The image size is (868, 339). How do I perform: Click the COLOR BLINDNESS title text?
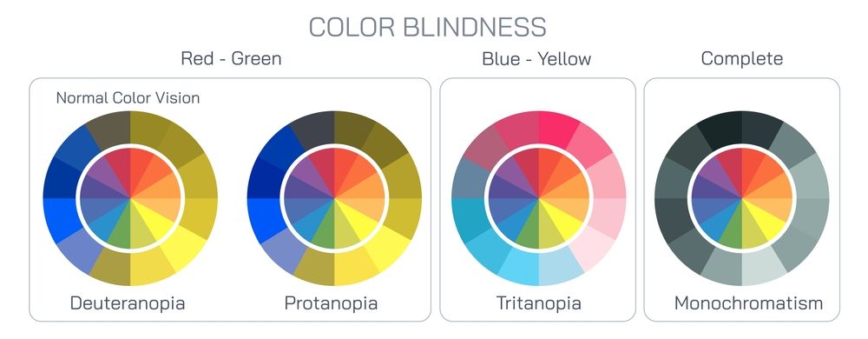point(427,27)
